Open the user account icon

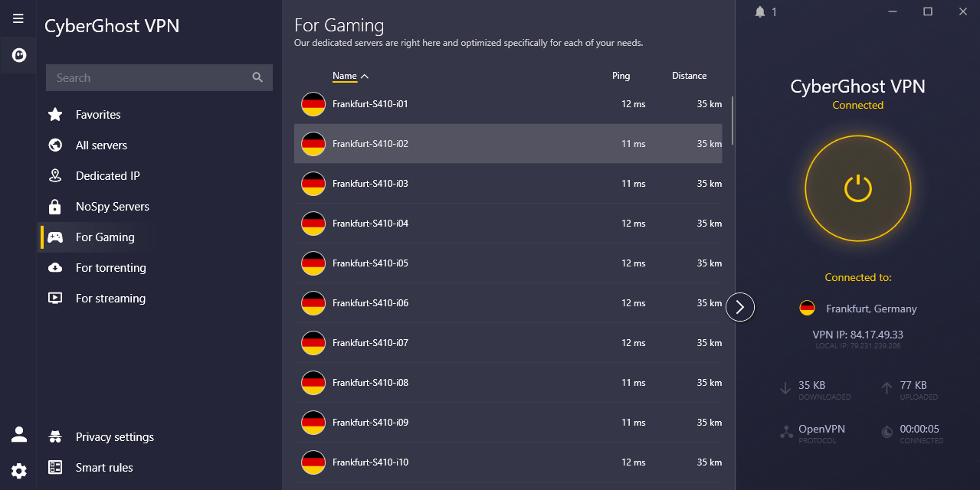(18, 435)
